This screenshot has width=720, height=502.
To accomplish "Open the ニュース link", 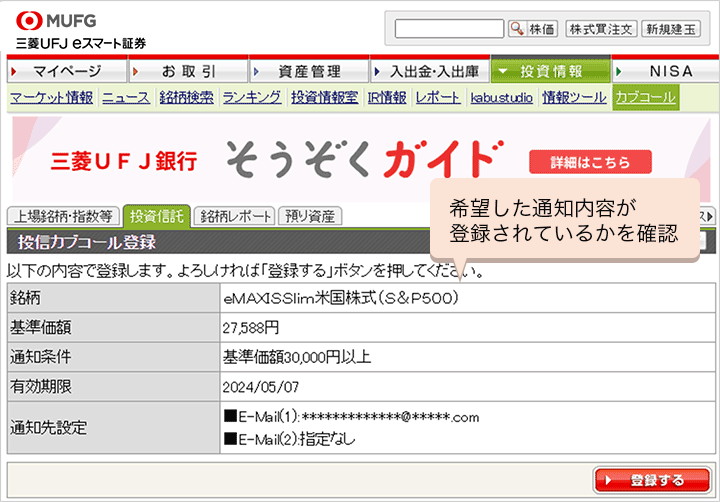I will tap(126, 97).
